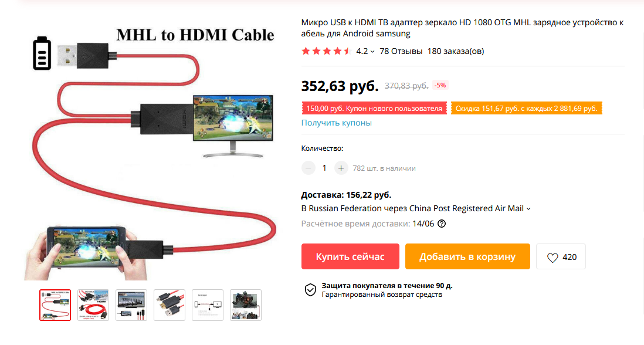Select the sixth product thumbnail

(246, 305)
